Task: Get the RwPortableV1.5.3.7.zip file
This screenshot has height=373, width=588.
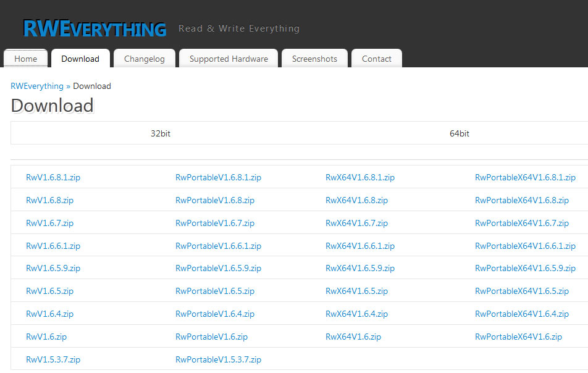Action: 218,359
